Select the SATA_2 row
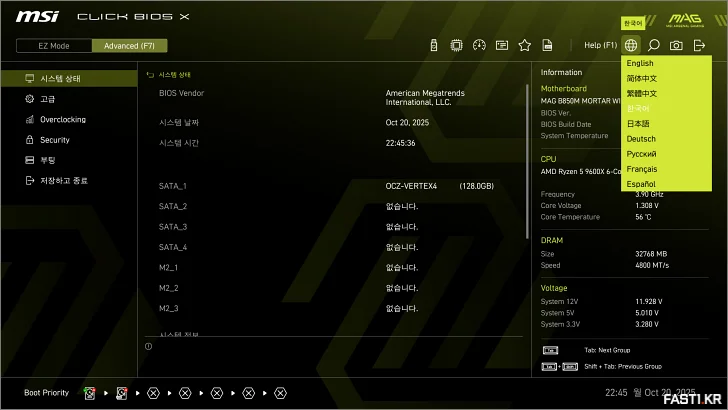 (334, 207)
